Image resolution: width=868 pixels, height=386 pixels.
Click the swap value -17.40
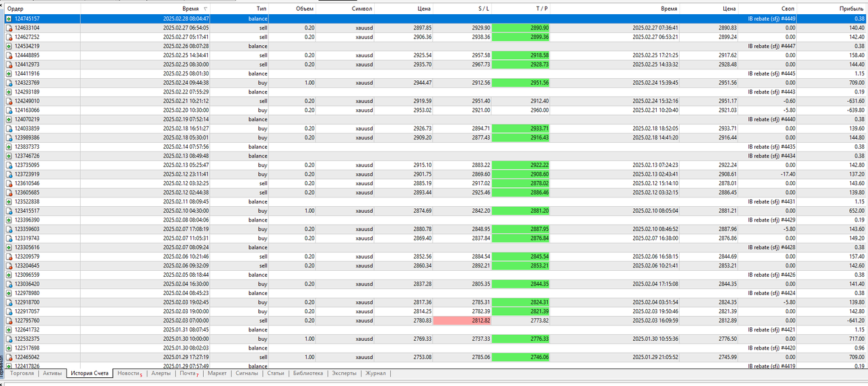[787, 174]
